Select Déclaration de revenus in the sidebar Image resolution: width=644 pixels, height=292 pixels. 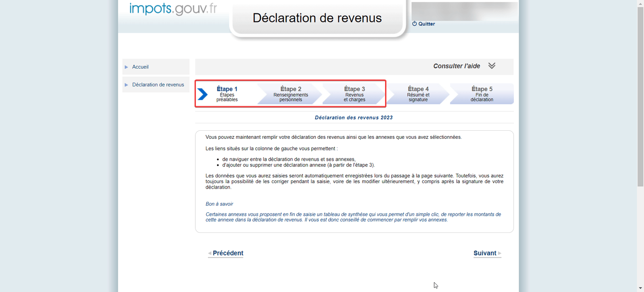click(x=157, y=84)
